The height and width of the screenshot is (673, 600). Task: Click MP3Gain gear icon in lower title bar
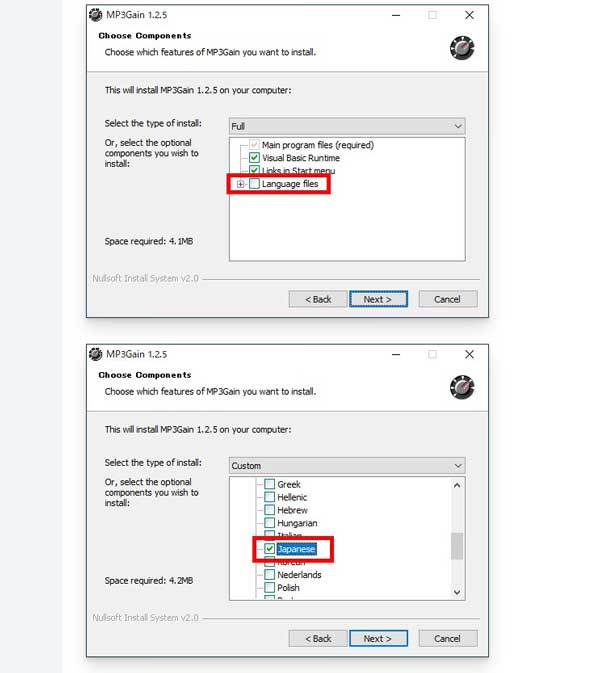[95, 354]
